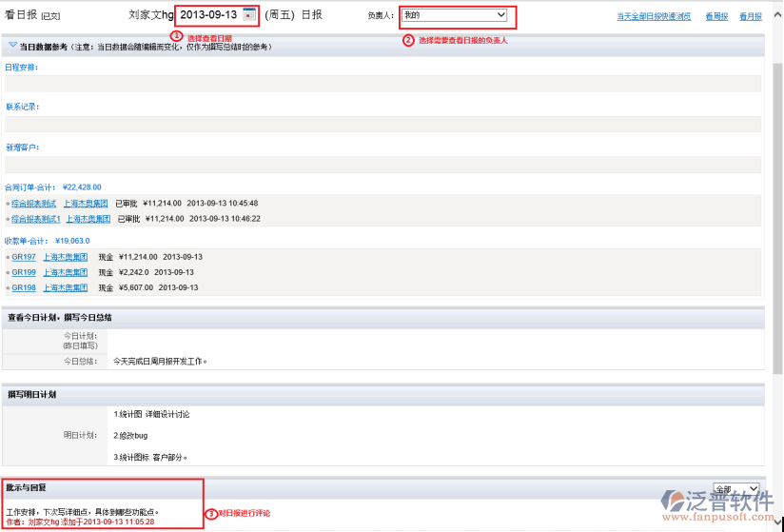Click the 合同订单-合计 ¥22,428.00 total
784x532 pixels.
pyautogui.click(x=53, y=187)
